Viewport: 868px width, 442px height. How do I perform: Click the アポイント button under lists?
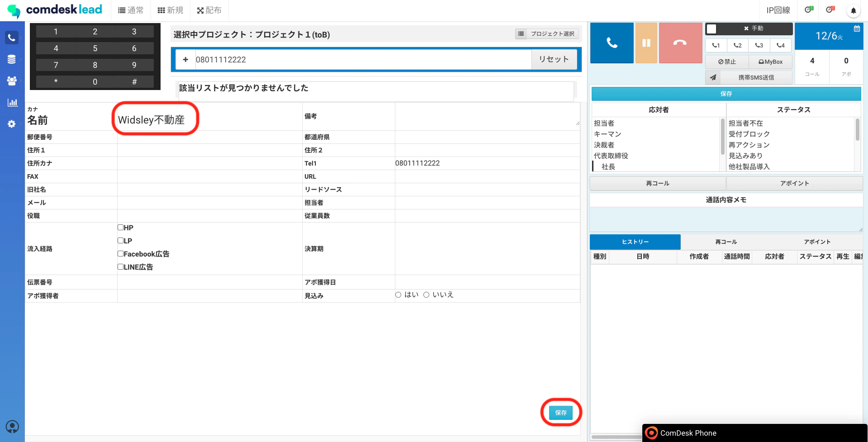click(795, 183)
